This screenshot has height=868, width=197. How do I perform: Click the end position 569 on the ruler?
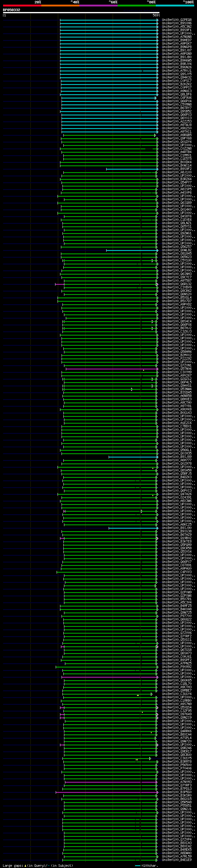pos(155,15)
